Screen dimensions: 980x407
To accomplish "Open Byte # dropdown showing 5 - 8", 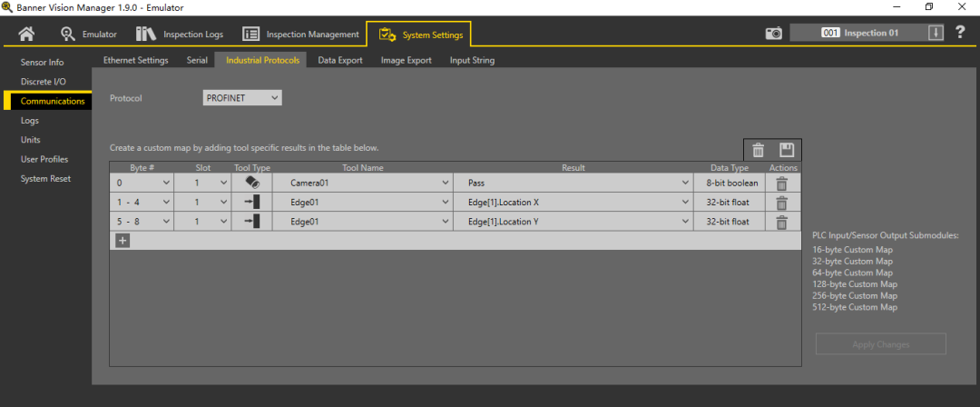I will tap(142, 222).
